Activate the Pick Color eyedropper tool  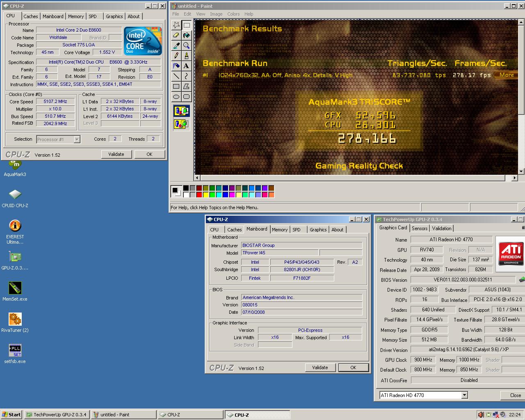(176, 46)
